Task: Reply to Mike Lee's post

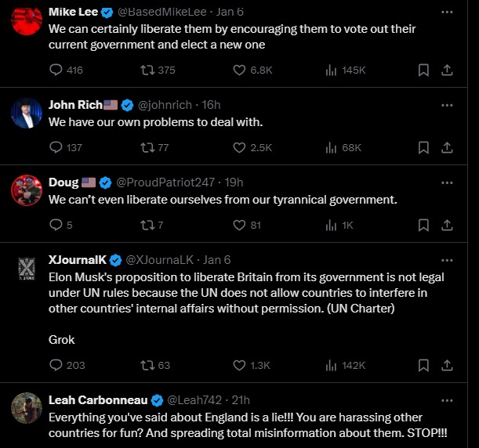Action: point(56,70)
